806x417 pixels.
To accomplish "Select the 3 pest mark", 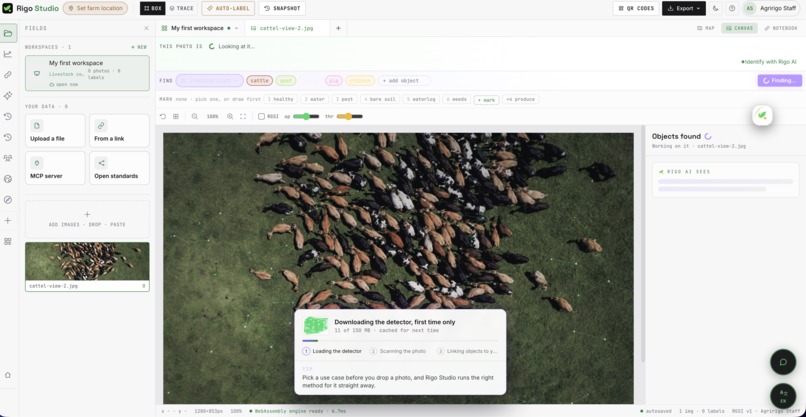I will [x=343, y=99].
